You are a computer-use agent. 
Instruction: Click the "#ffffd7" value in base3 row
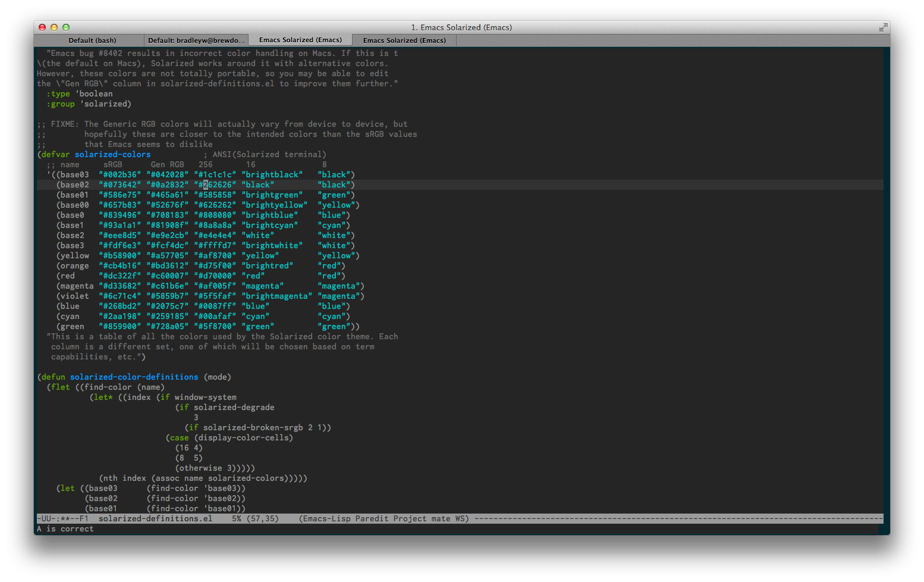coord(215,246)
